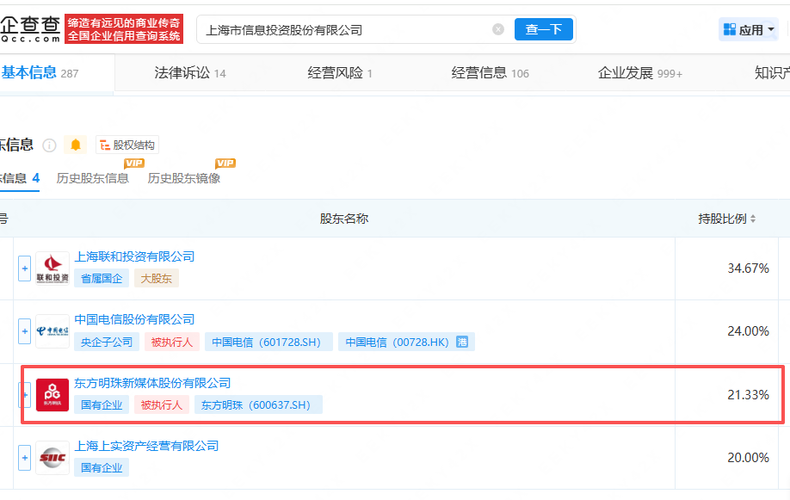790x500 pixels.
Task: Click the 21.33% shareholding value
Action: coord(748,395)
